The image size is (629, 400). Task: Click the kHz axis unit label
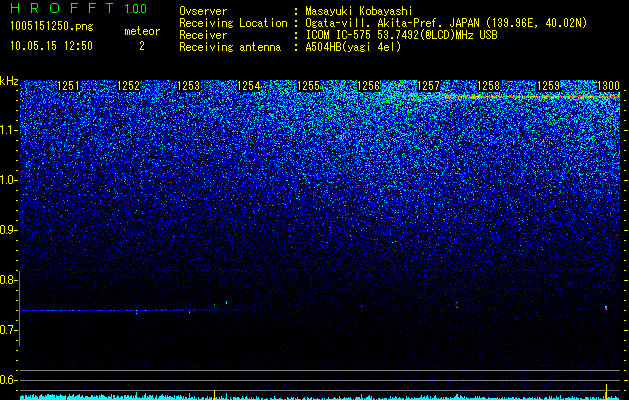point(9,81)
